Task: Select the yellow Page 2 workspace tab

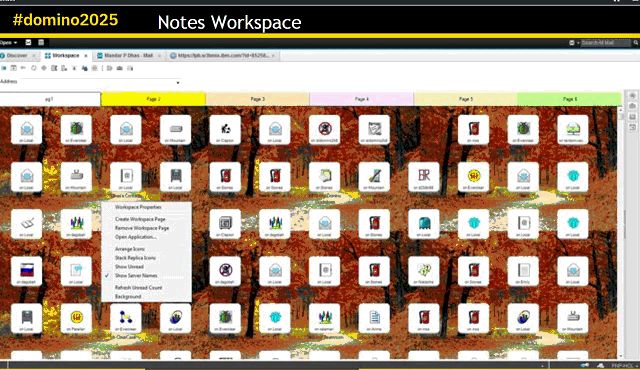Action: point(153,99)
